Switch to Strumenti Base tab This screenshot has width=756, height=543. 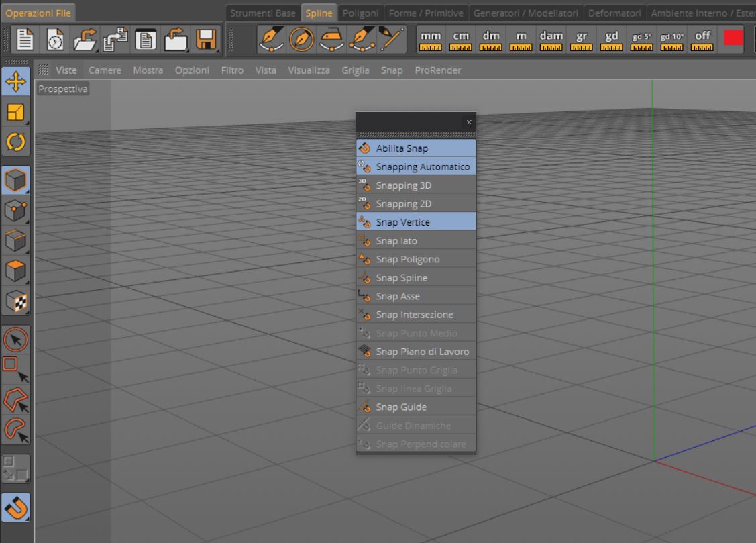[x=263, y=13]
